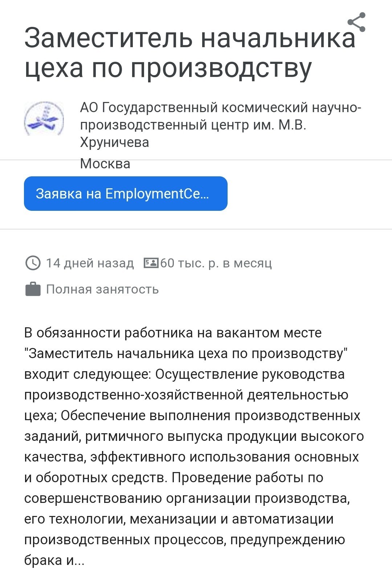Image resolution: width=392 pixels, height=582 pixels.
Task: Click the Полная занятость label
Action: coord(102,289)
